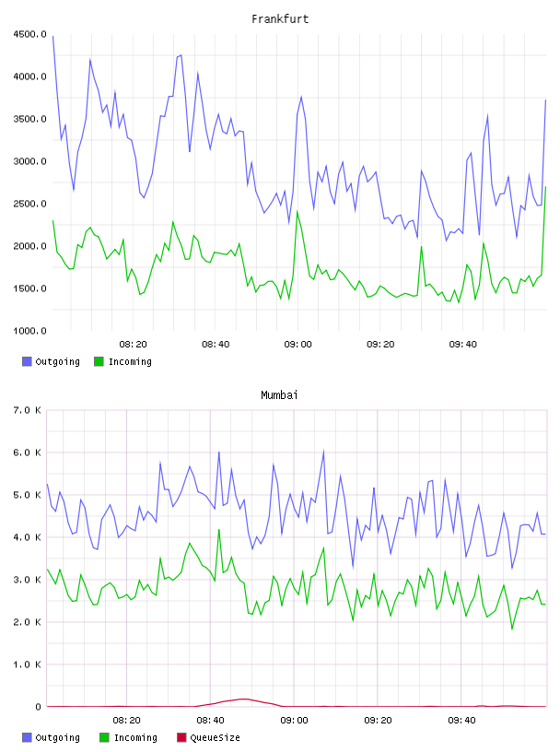Click the Frankfurt chart title
560x752 pixels.
point(280,19)
